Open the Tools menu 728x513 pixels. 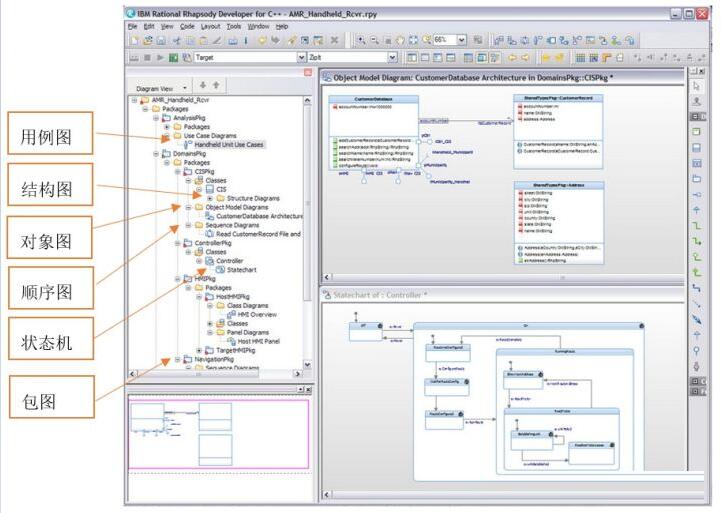pyautogui.click(x=234, y=26)
